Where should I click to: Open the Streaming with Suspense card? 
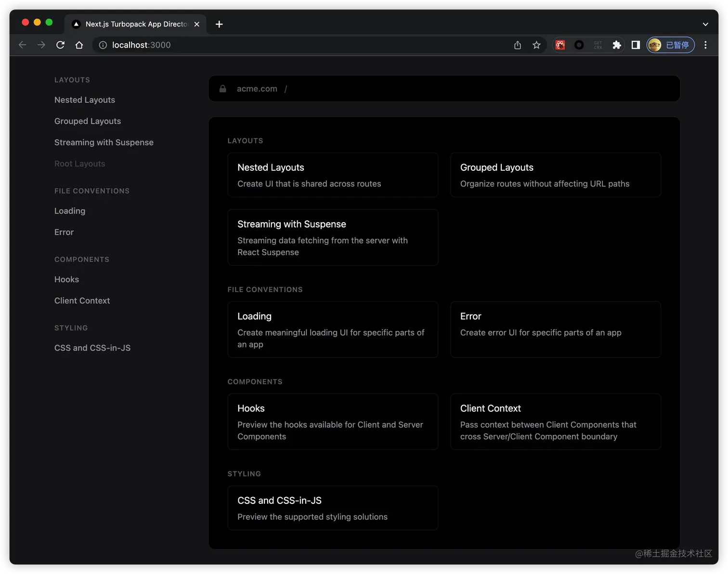point(333,237)
